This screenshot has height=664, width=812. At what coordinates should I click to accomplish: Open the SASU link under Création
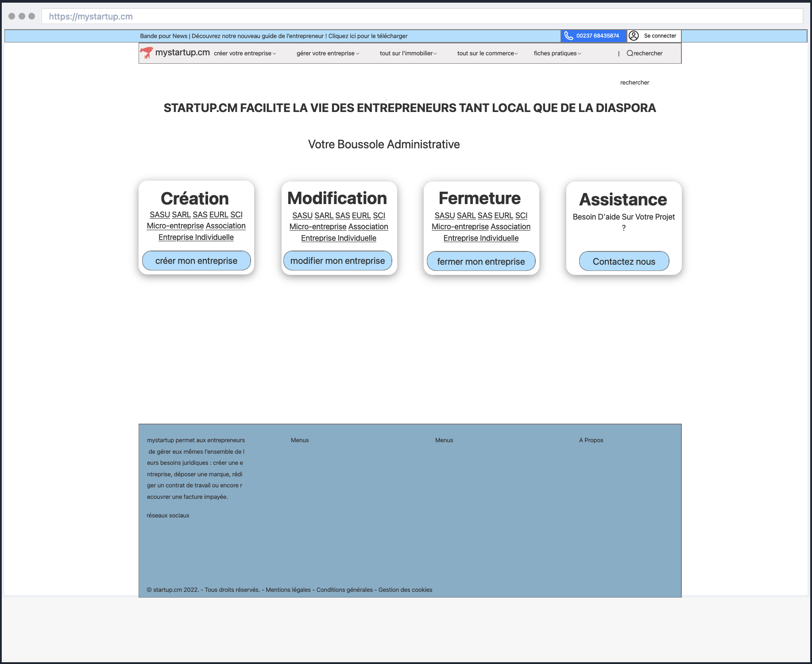[x=160, y=215]
